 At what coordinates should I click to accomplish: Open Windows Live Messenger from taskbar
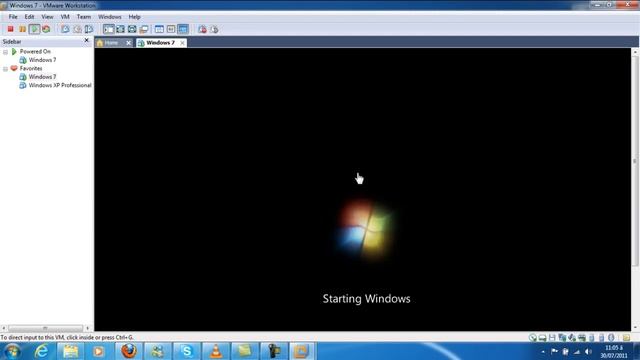pos(158,351)
